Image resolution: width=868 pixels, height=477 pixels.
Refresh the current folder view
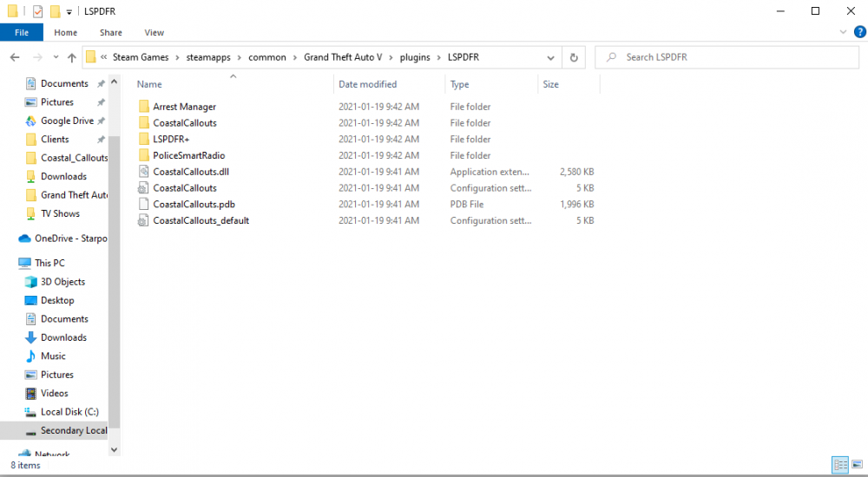tap(574, 57)
